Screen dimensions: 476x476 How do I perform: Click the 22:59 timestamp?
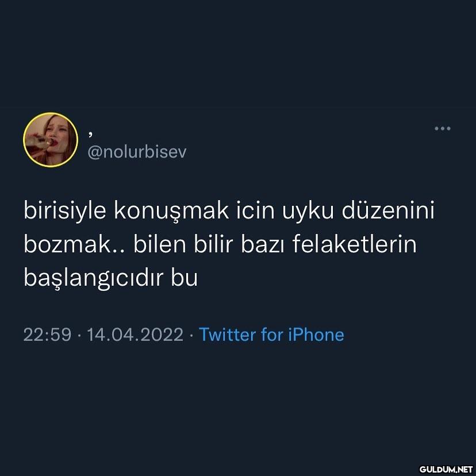[47, 335]
